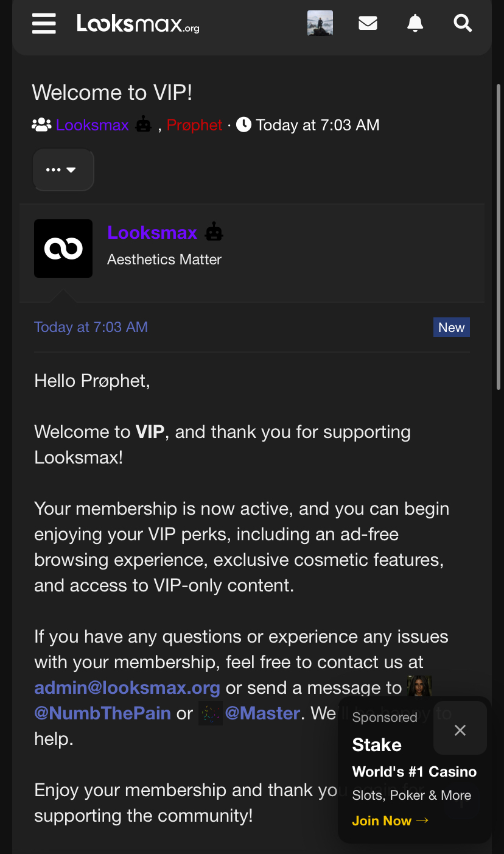Click the robot badge beside author name
The image size is (504, 854).
coord(214,232)
